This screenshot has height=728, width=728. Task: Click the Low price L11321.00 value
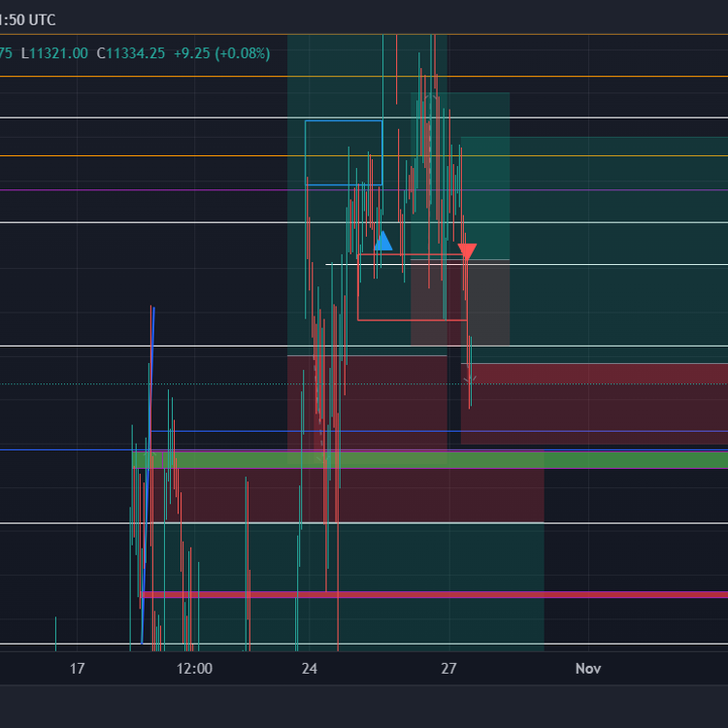pyautogui.click(x=54, y=53)
